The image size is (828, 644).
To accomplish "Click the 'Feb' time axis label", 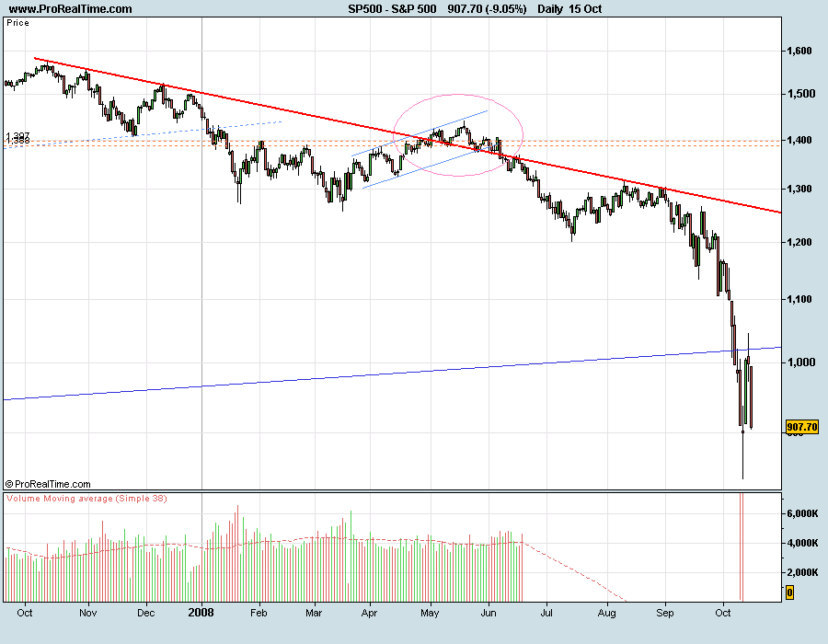I will [259, 613].
